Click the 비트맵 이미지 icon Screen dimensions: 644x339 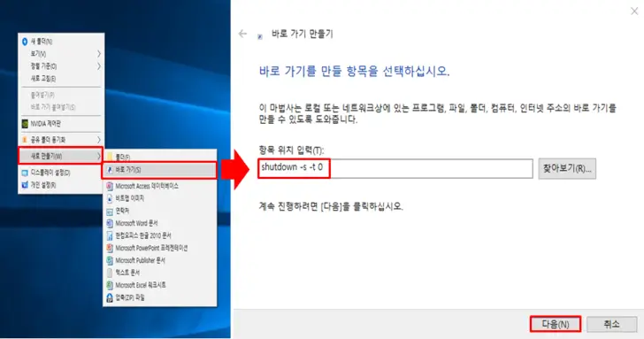coord(110,198)
